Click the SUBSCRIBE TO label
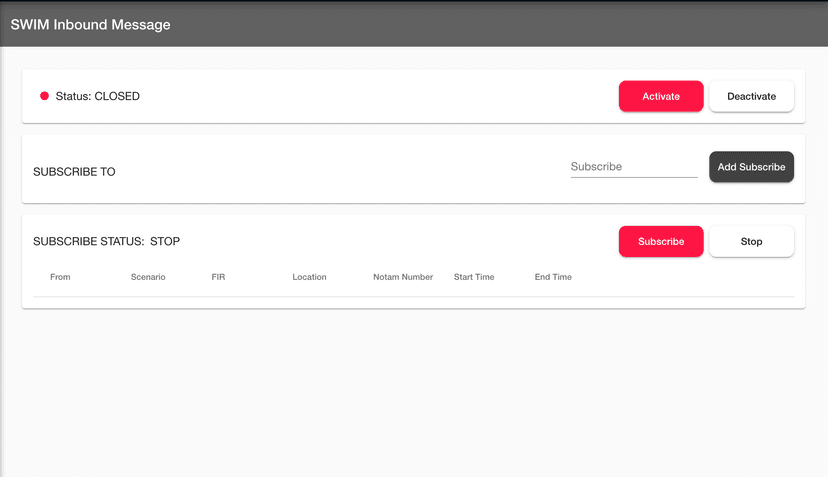This screenshot has height=477, width=828. [74, 172]
